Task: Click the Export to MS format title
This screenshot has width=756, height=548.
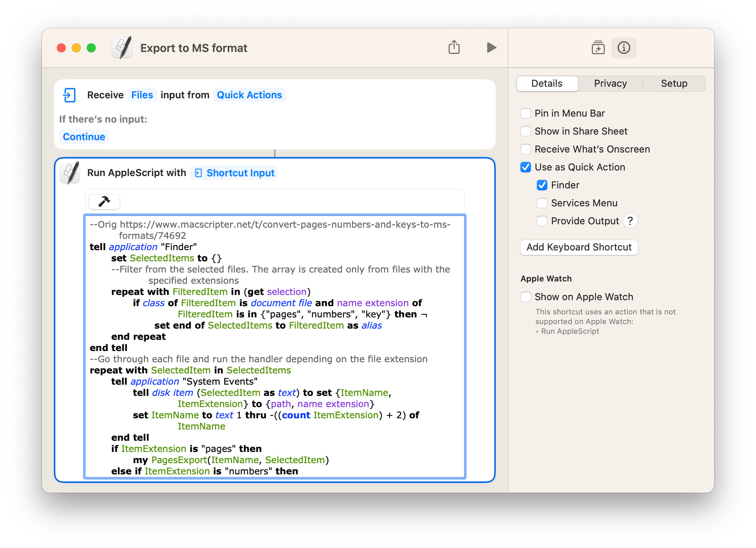Action: tap(194, 48)
